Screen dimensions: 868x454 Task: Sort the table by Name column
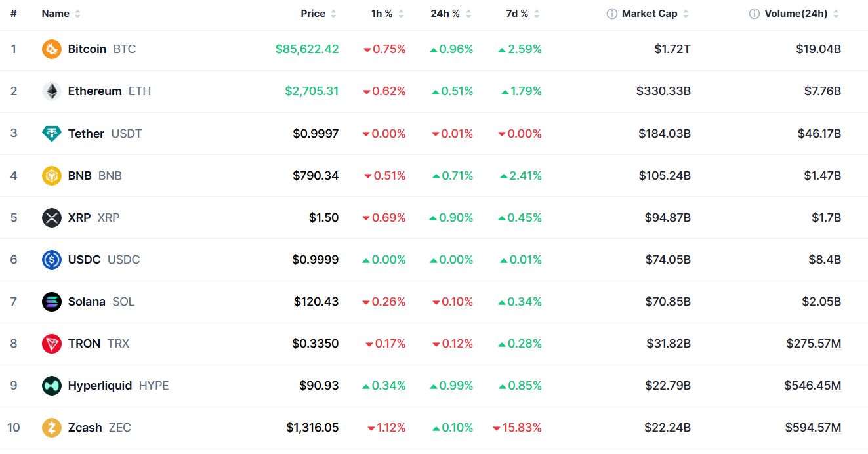(x=61, y=14)
